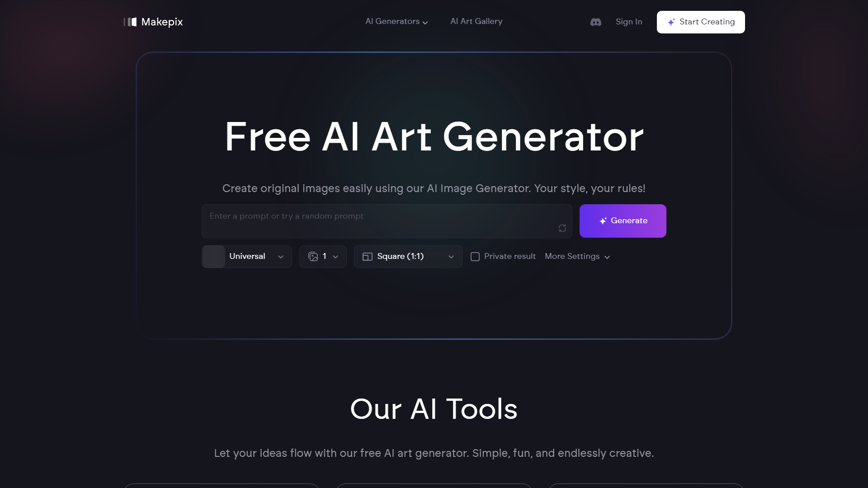Enable Private result for generated image
This screenshot has width=868, height=488.
pos(475,256)
